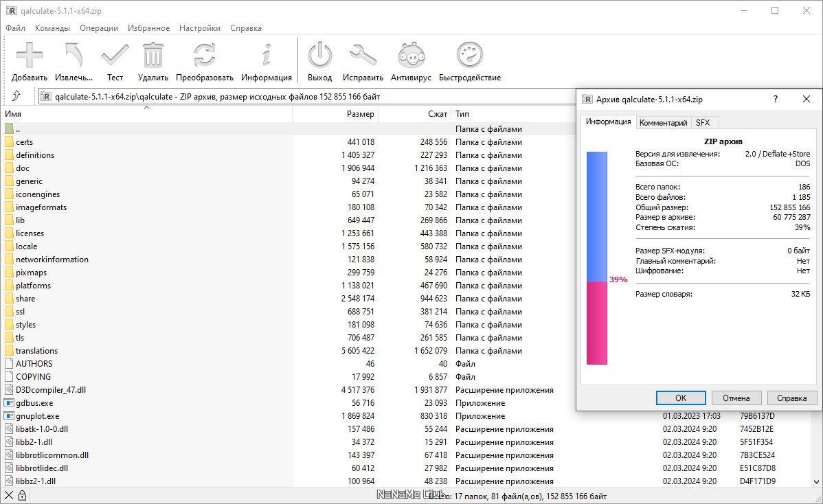Viewport: 823px width, 504px height.
Task: Click the parent folder '..' icon
Action: 9,129
